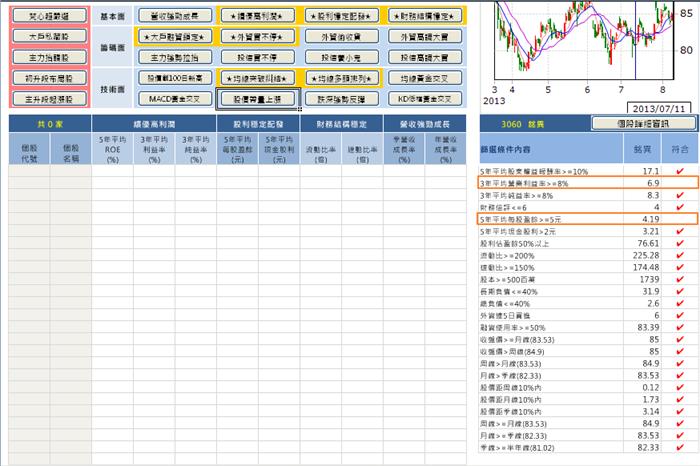Choose the 跌深強勢反彈 filter

(342, 98)
